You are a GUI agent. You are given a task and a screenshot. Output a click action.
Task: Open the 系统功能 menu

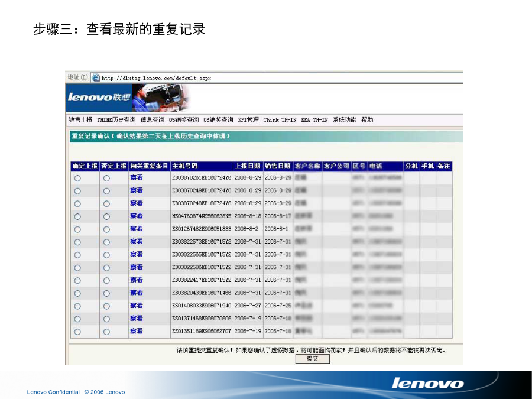click(x=345, y=120)
